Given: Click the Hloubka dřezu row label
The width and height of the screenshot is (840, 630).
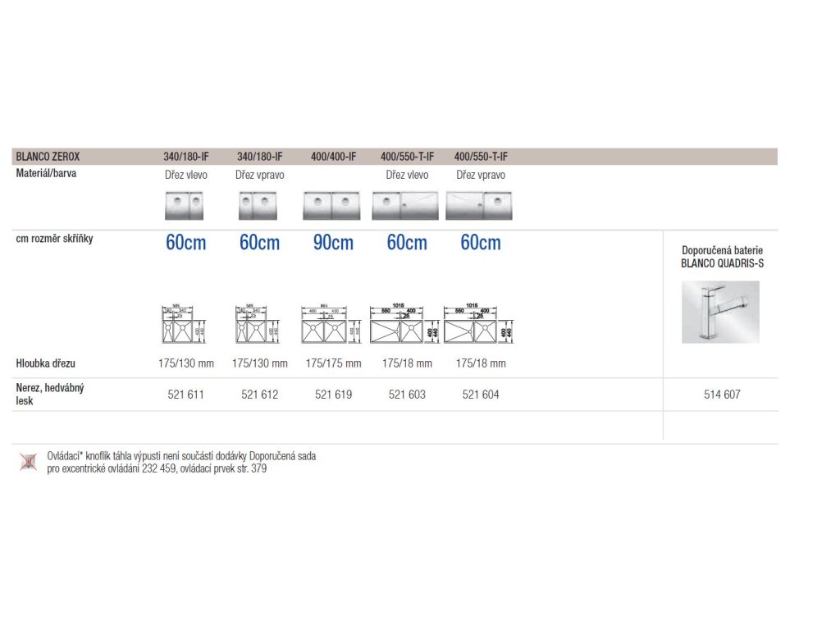Looking at the screenshot, I should coord(46,363).
